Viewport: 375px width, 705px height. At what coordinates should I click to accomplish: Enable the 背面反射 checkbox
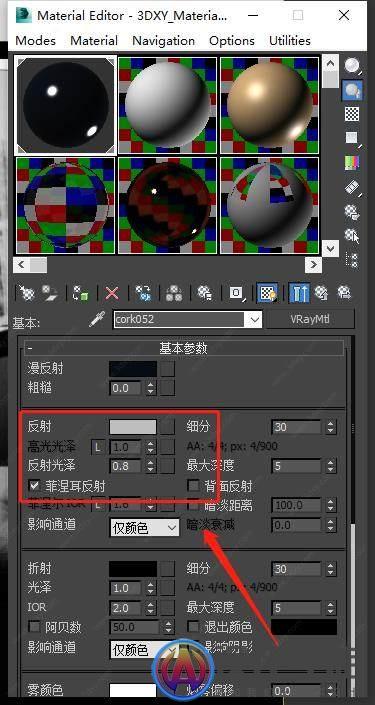pos(194,486)
